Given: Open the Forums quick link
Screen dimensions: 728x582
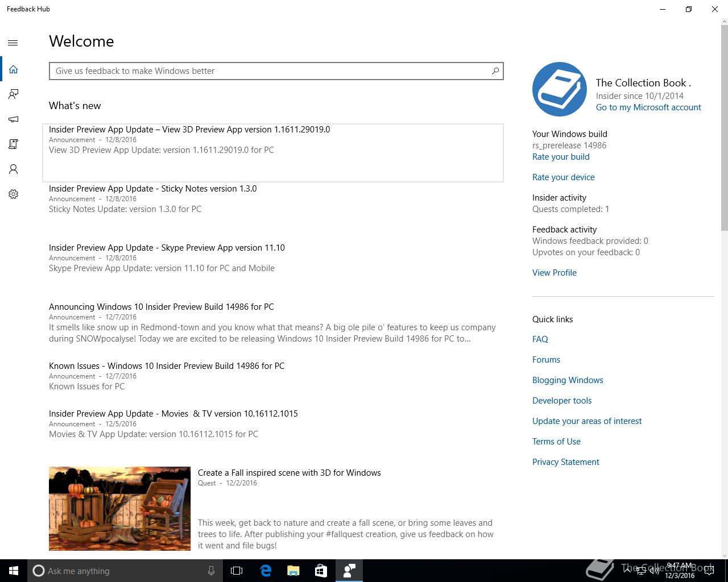Looking at the screenshot, I should click(546, 360).
